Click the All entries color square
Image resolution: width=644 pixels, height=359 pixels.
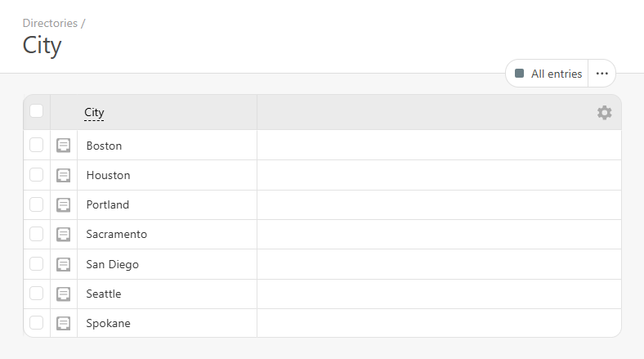[520, 74]
